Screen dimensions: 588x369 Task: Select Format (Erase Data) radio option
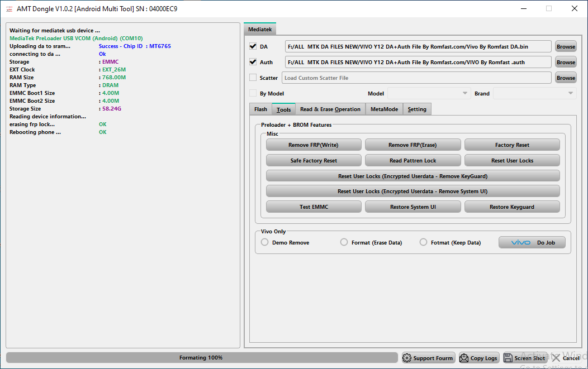click(x=344, y=242)
